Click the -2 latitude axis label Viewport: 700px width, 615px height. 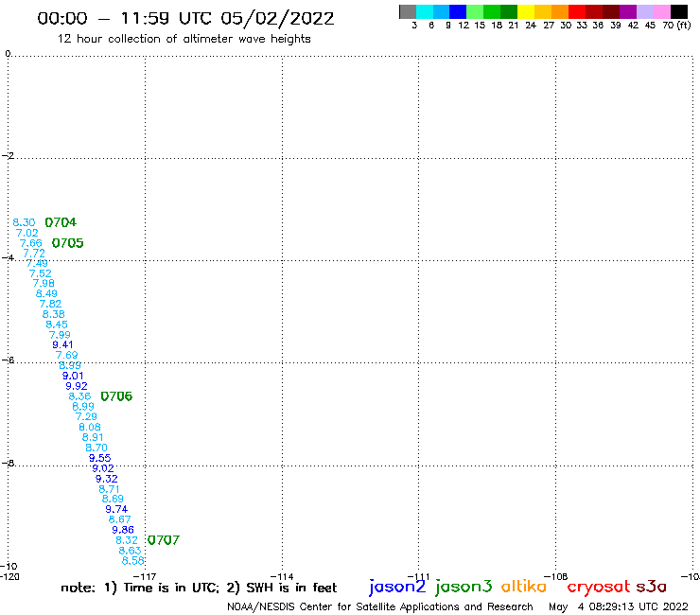point(8,156)
